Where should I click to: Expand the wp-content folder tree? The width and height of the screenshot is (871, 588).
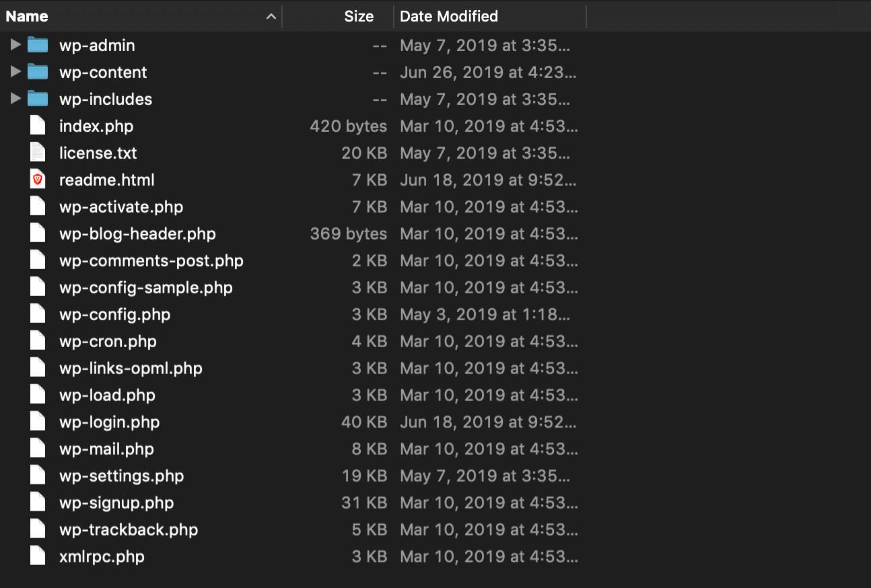pos(15,72)
